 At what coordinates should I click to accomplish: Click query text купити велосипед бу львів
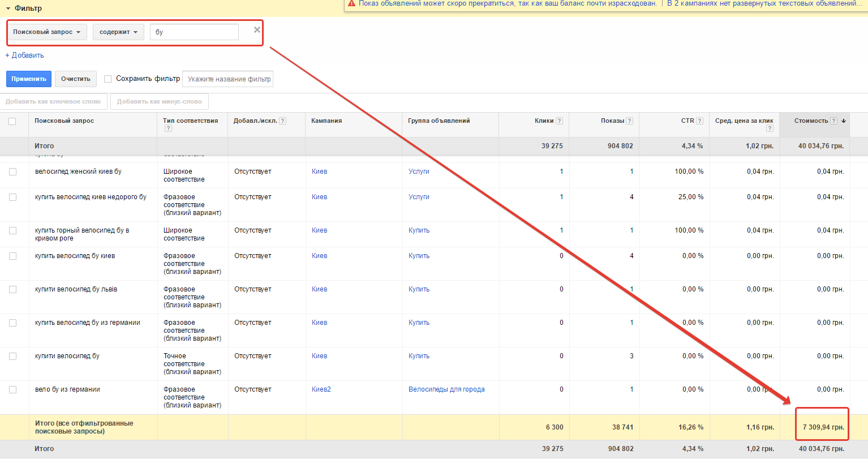(x=76, y=289)
